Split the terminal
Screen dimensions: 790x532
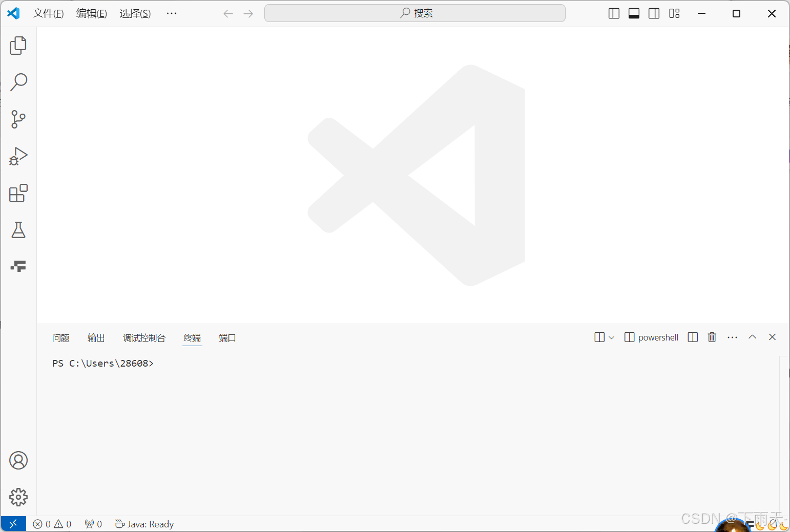[693, 337]
